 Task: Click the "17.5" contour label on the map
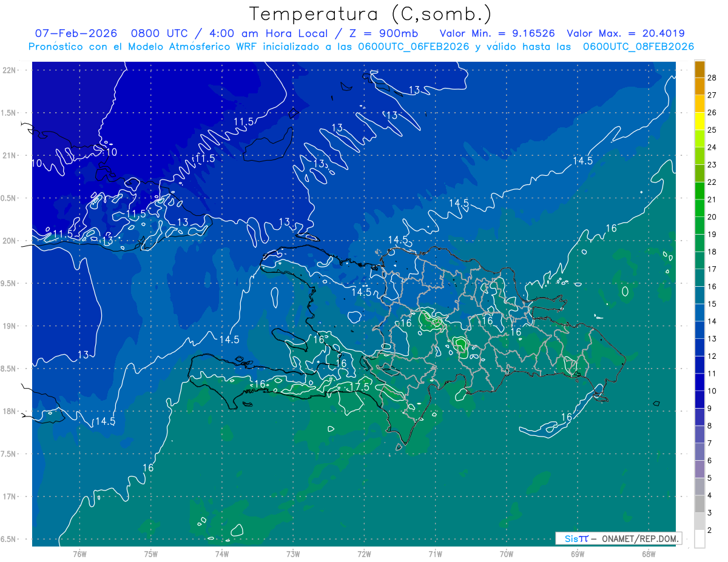(x=360, y=386)
